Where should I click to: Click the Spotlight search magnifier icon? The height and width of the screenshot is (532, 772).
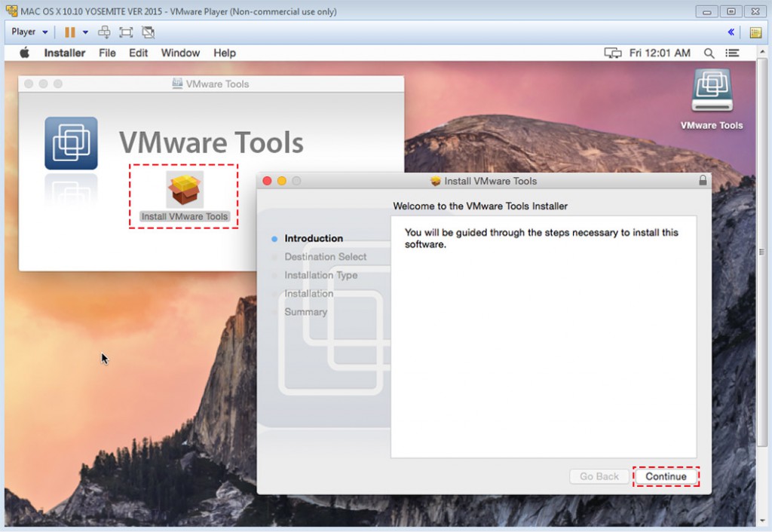point(709,54)
